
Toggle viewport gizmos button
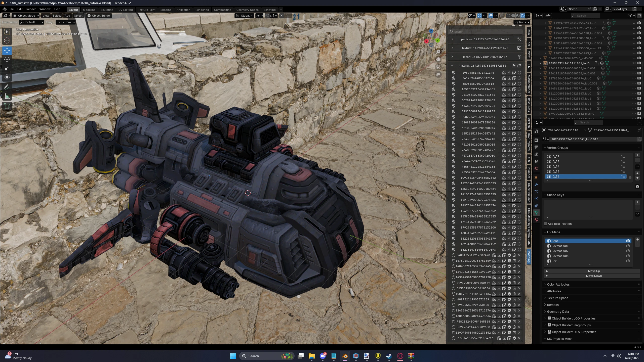coord(479,16)
